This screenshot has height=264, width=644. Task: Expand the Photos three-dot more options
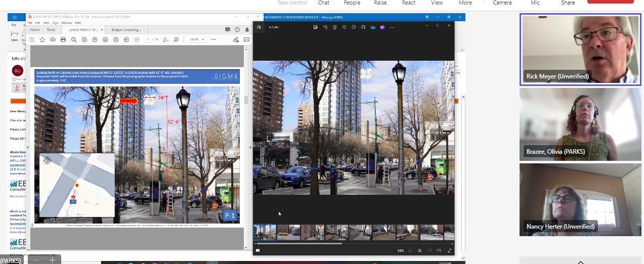[392, 27]
